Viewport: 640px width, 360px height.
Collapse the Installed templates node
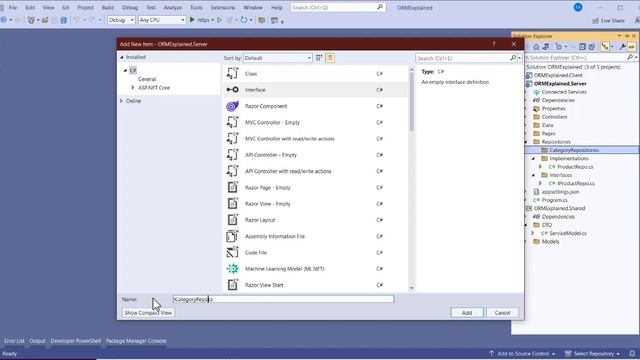click(122, 57)
